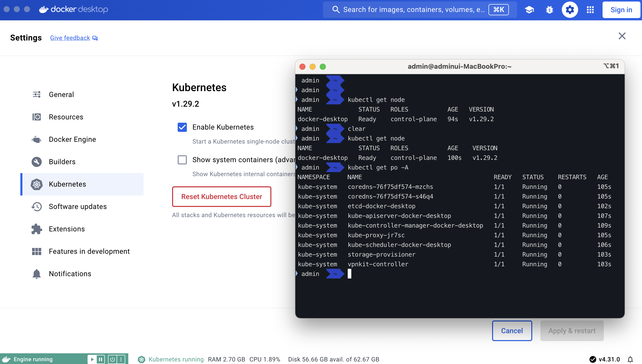Click the General sliders icon in the sidebar

pyautogui.click(x=37, y=94)
